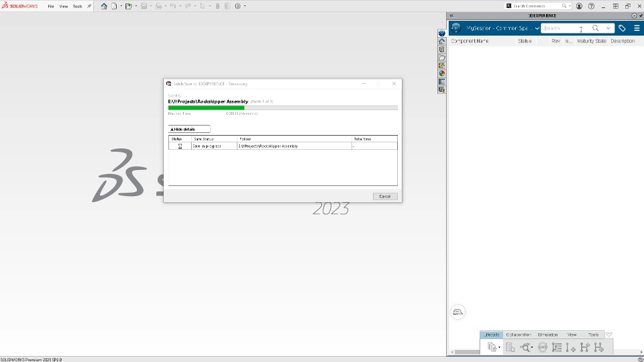644x362 pixels.
Task: Open the 3DEXPERIENCE compass icon
Action: 456,28
